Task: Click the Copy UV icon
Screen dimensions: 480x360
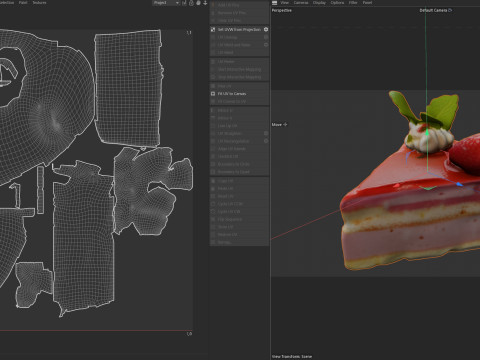Action: (x=213, y=181)
